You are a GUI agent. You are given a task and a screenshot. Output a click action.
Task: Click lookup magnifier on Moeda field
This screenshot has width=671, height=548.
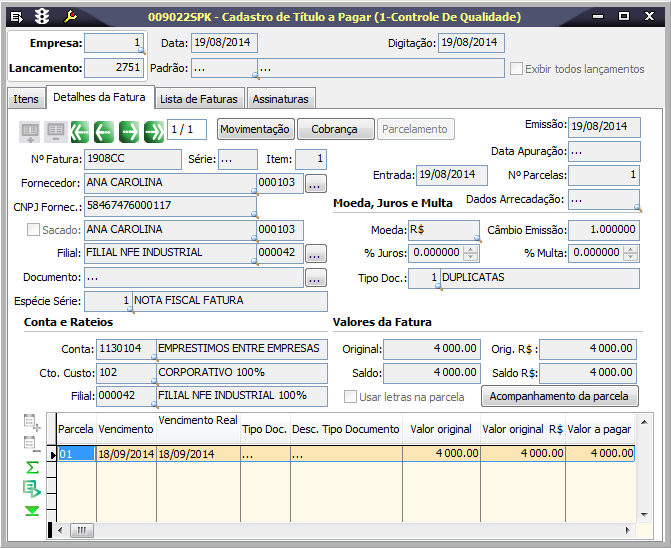(x=478, y=239)
